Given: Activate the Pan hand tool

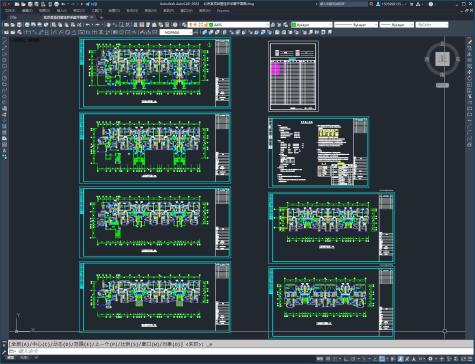Looking at the screenshot, I should (x=108, y=25).
